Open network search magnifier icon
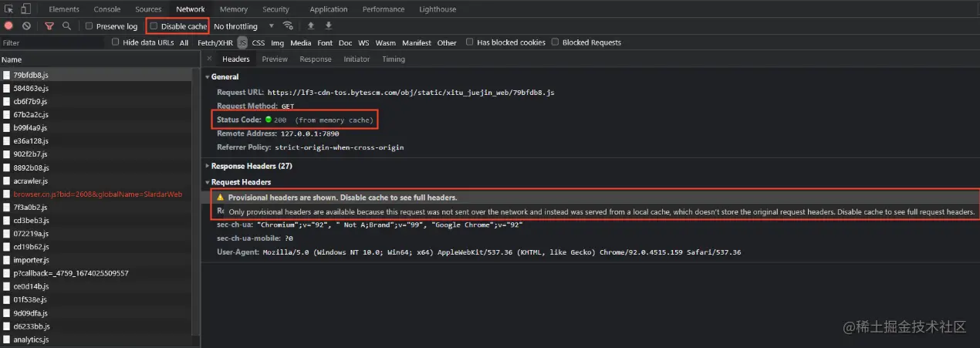Screen dimensions: 980x348 point(66,26)
